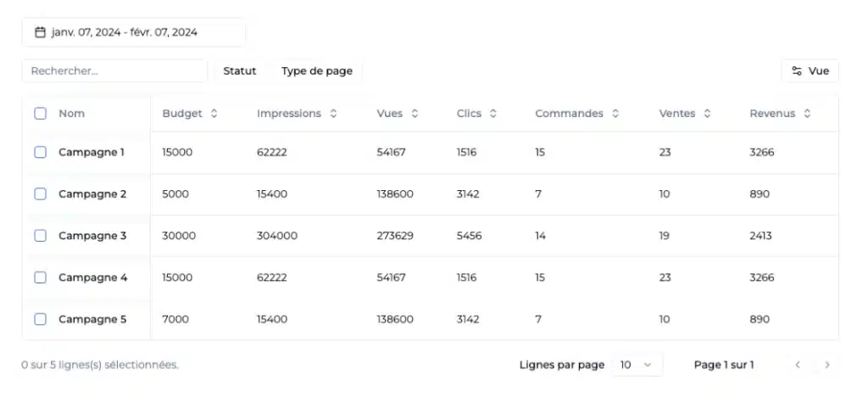This screenshot has height=403, width=868.
Task: Go to previous page with left chevron
Action: click(798, 365)
